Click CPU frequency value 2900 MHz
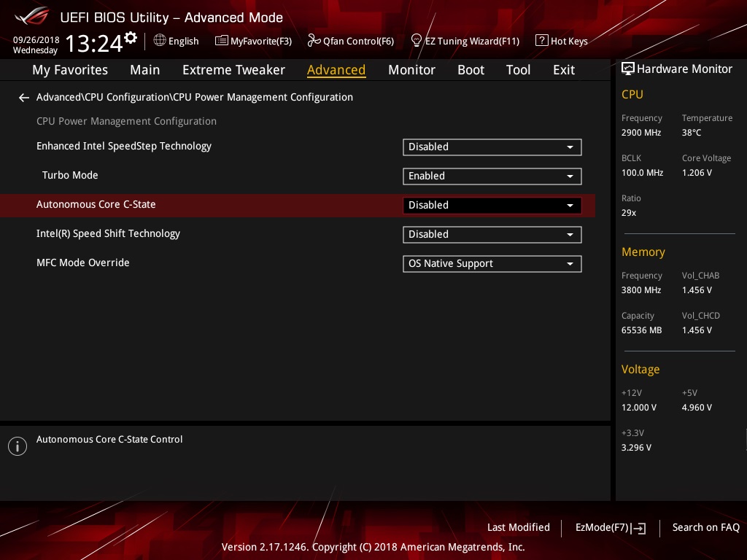The image size is (747, 560). 640,133
